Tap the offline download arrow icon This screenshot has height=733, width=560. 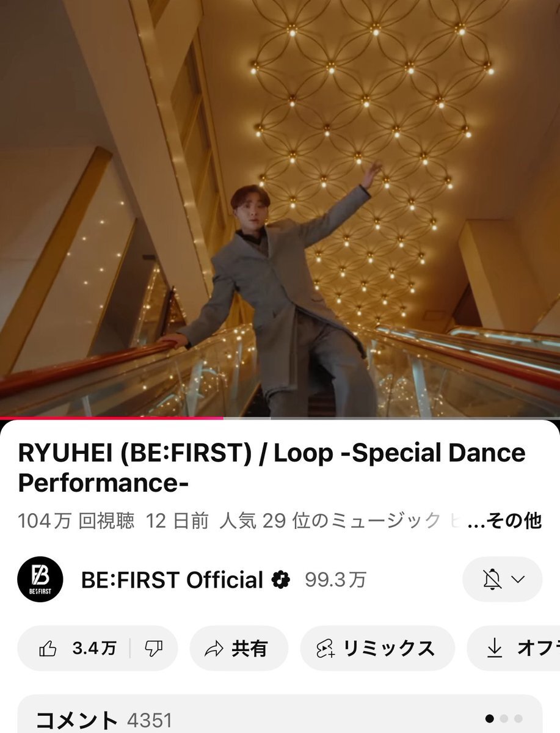click(495, 649)
